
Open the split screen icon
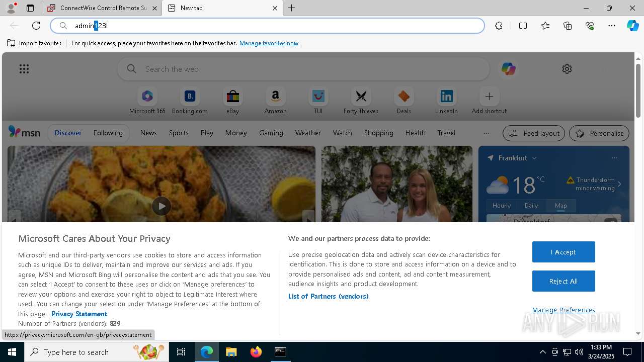(x=523, y=26)
